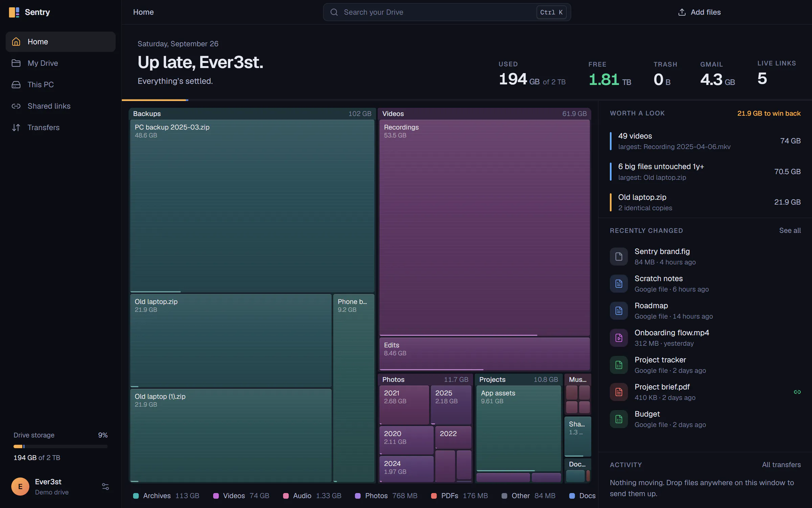Click the Sentry logo icon
The height and width of the screenshot is (508, 812).
[x=14, y=12]
